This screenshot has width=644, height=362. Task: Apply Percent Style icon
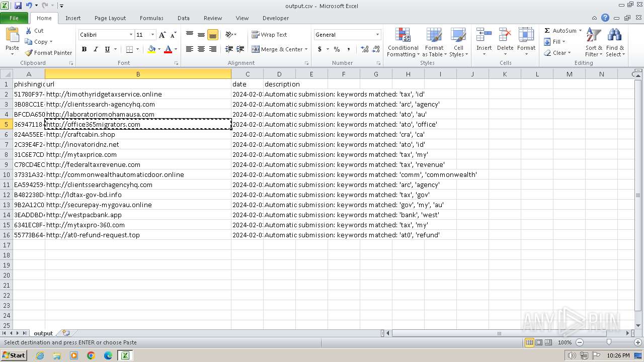337,49
